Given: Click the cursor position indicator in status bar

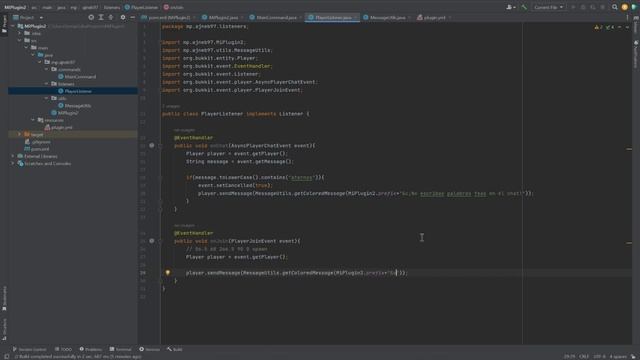Looking at the screenshot, I should [x=569, y=356].
